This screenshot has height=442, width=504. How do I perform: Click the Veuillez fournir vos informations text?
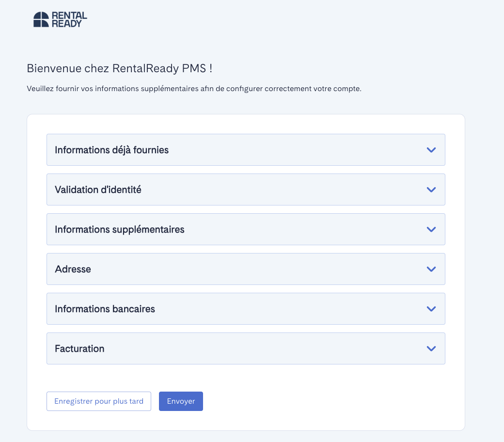194,89
